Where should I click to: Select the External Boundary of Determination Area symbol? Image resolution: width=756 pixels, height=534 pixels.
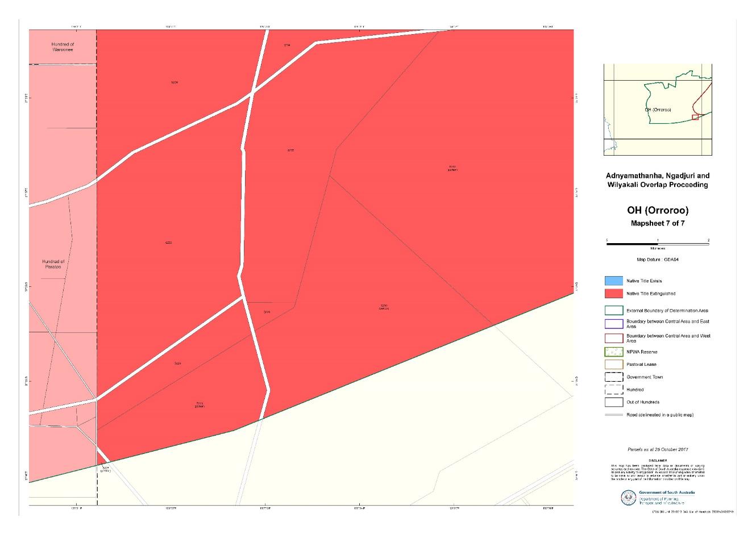coord(614,310)
